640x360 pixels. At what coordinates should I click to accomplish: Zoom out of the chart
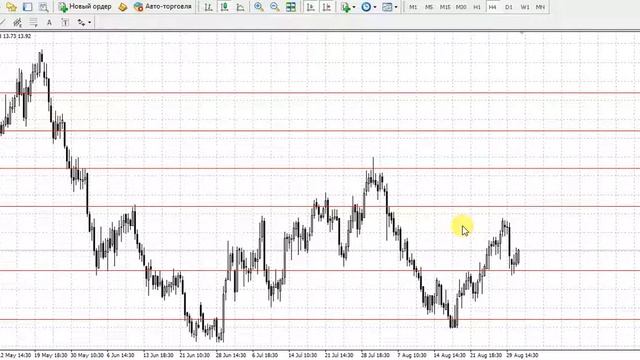coord(275,7)
